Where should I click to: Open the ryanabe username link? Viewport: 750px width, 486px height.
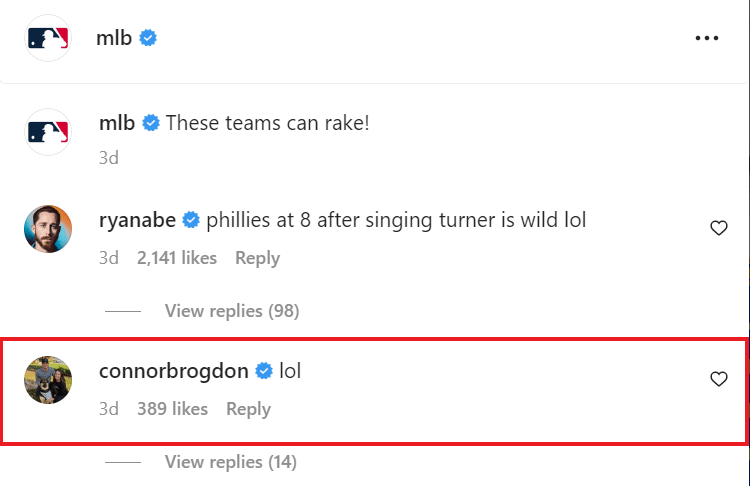click(x=138, y=221)
